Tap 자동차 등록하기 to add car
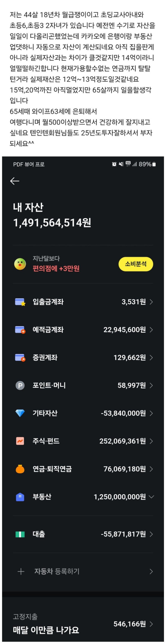The height and width of the screenshot is (644, 167). (57, 571)
